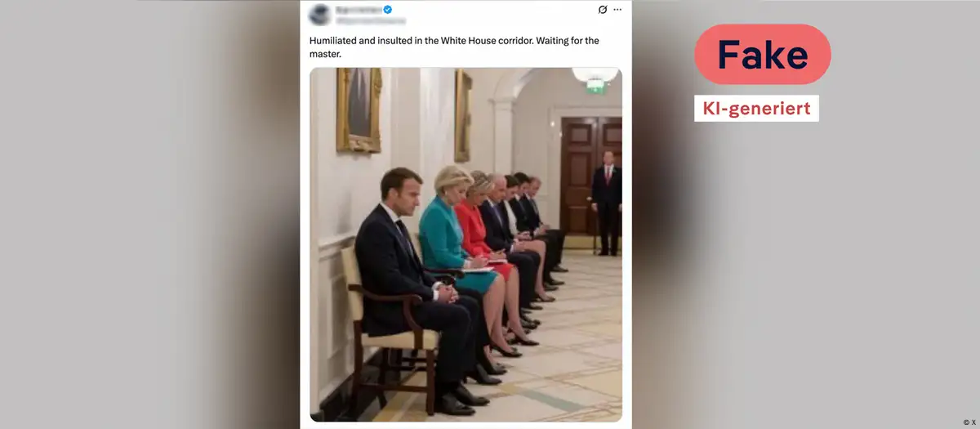Screen dimensions: 980x429
Task: Open the blurred profile avatar
Action: [320, 15]
